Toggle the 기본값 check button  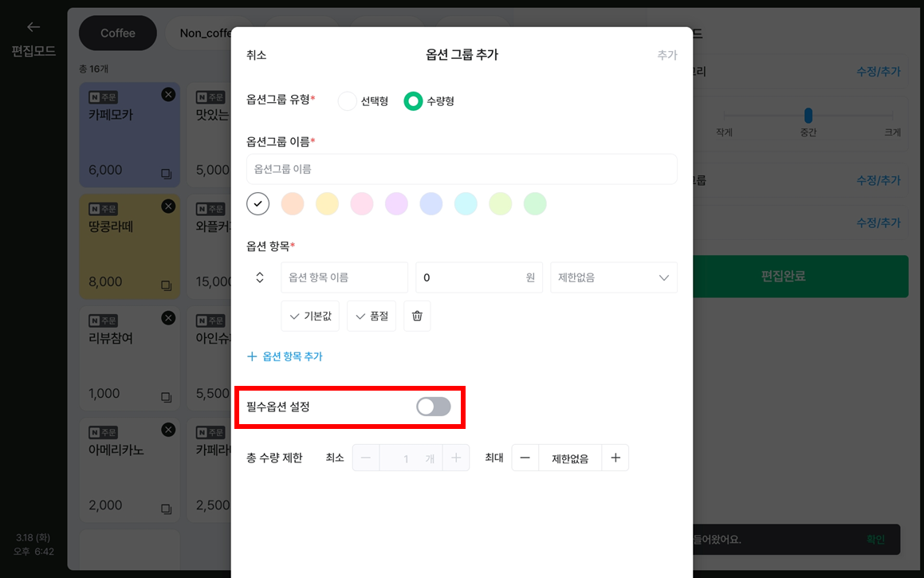(x=310, y=316)
